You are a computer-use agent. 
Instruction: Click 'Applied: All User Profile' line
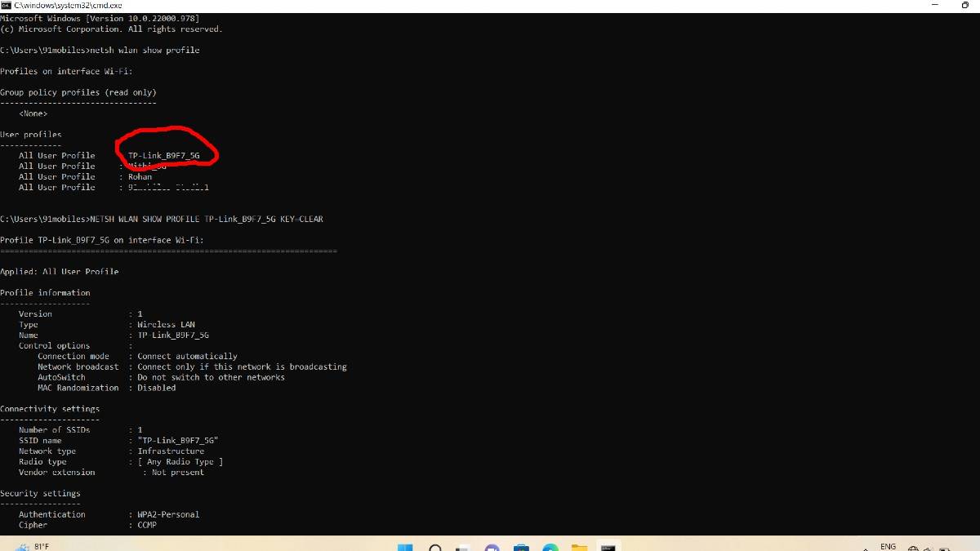(x=60, y=272)
